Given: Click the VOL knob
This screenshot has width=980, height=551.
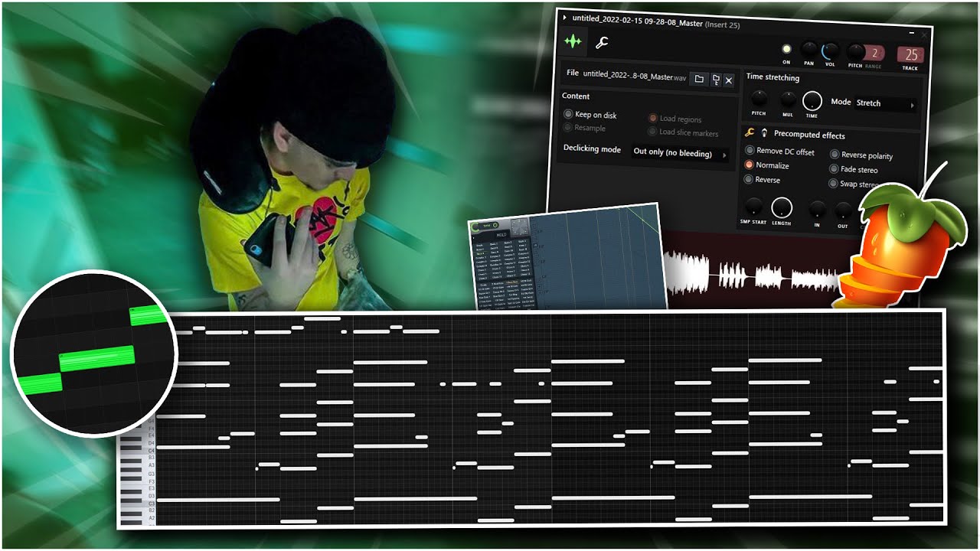Looking at the screenshot, I should tap(830, 52).
